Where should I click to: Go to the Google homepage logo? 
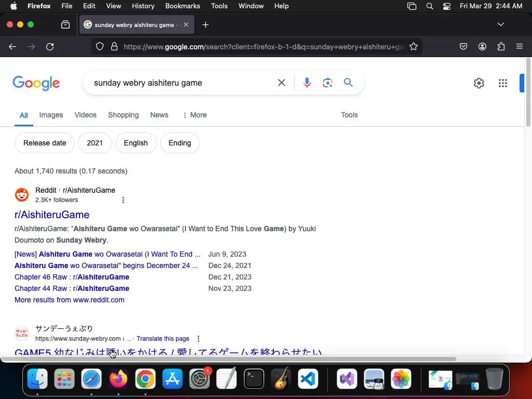(36, 83)
